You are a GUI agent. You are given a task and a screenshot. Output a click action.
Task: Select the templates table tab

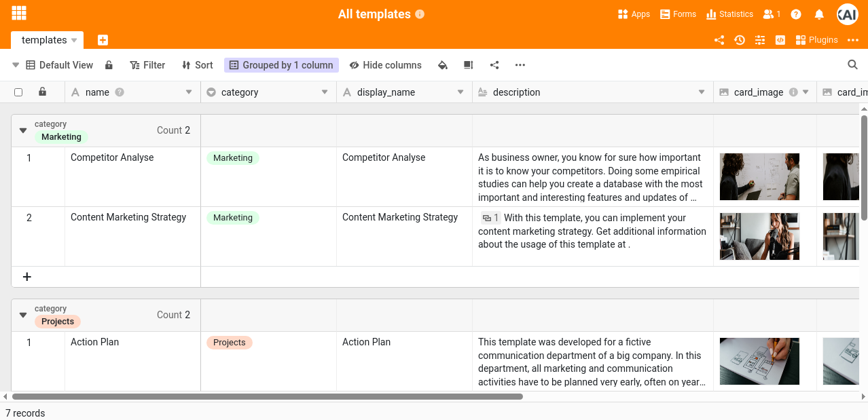[48, 40]
